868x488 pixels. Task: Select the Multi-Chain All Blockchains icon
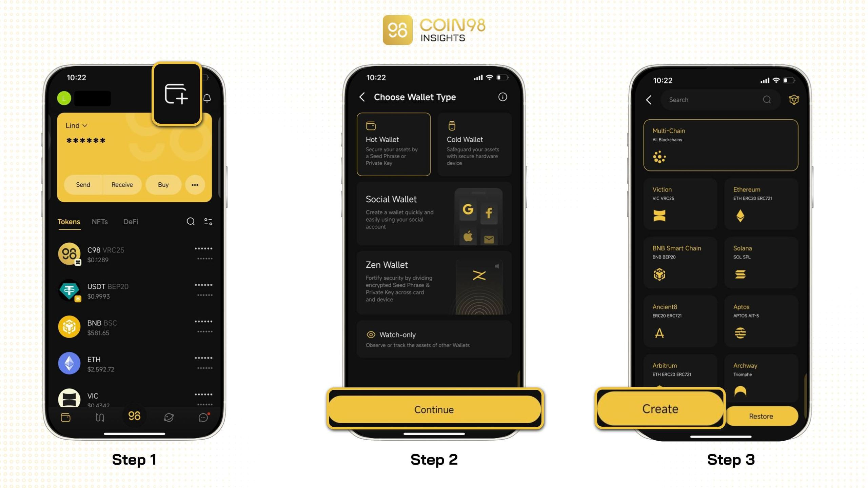(x=659, y=157)
